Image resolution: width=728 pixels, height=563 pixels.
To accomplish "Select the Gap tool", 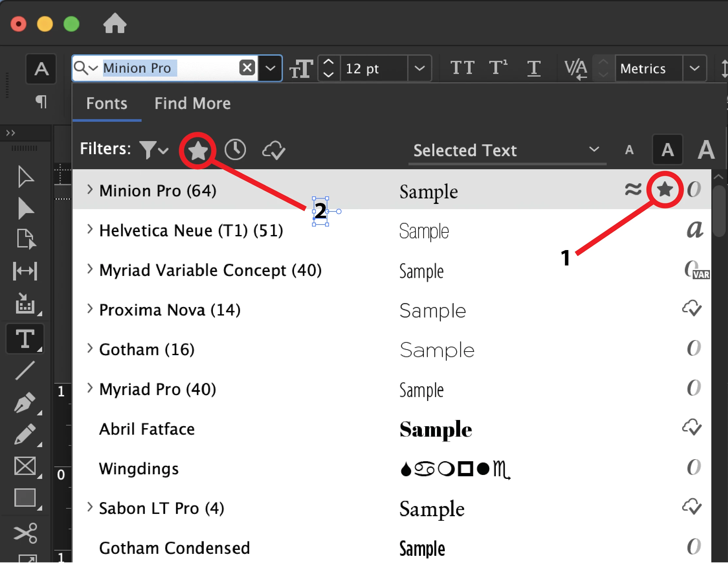I will pos(25,271).
